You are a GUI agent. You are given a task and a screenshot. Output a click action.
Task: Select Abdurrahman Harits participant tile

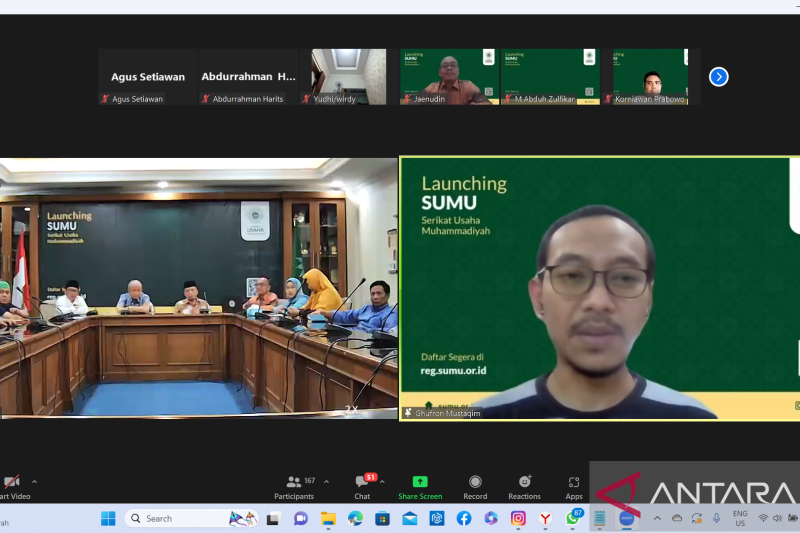pyautogui.click(x=248, y=77)
